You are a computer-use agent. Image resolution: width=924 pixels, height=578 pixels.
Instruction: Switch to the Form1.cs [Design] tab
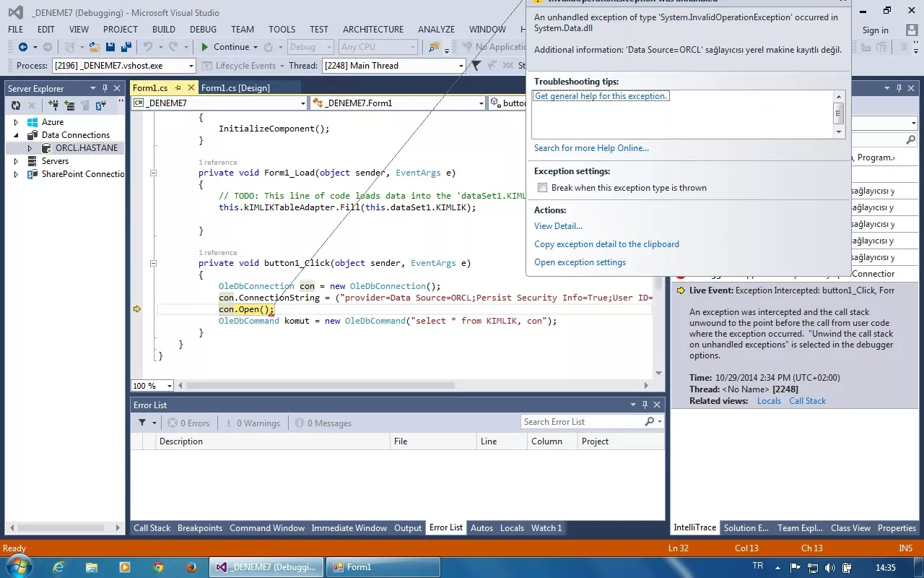pyautogui.click(x=235, y=88)
